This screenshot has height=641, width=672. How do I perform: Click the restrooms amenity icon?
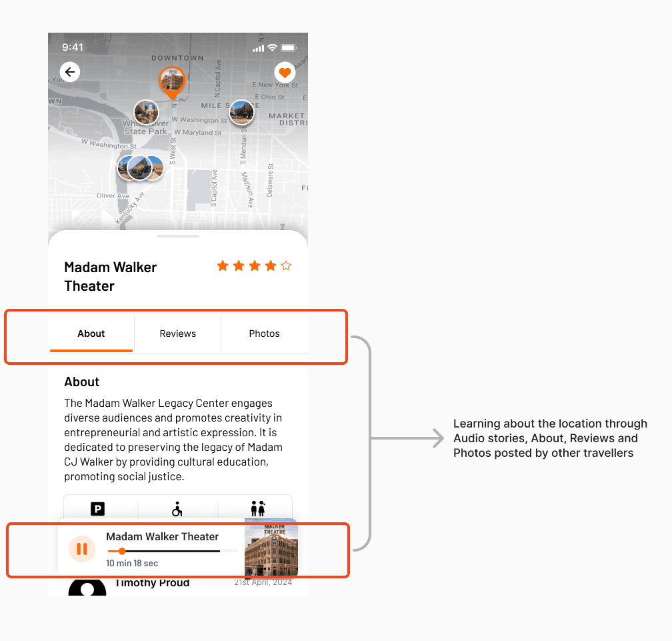point(258,508)
